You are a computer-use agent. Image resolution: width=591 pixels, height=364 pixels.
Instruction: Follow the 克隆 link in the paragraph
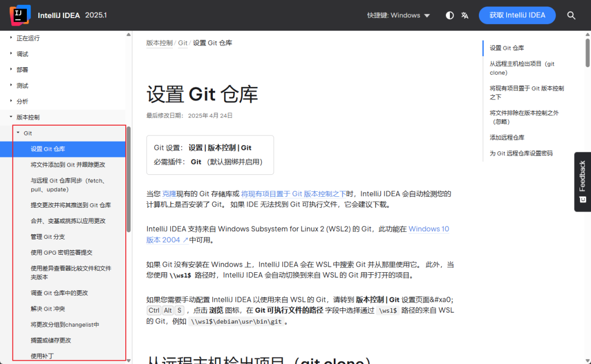point(169,194)
